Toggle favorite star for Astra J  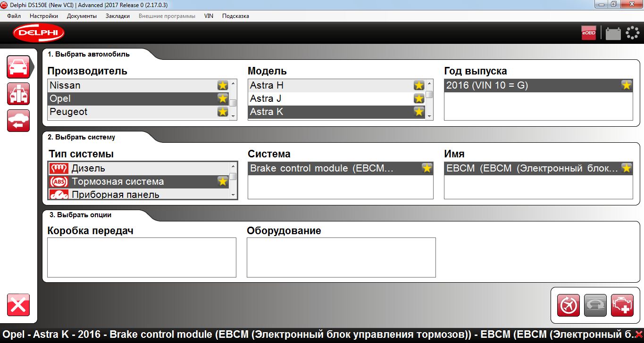(419, 98)
